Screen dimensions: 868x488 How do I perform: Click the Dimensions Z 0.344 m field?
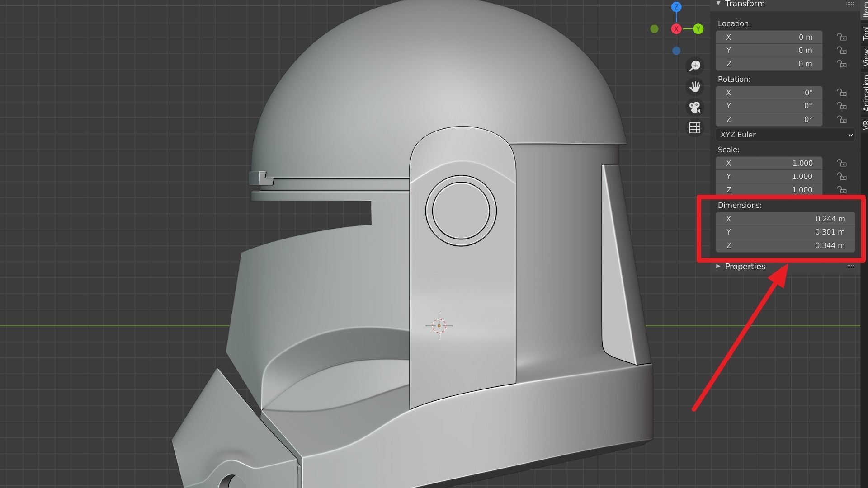[785, 245]
